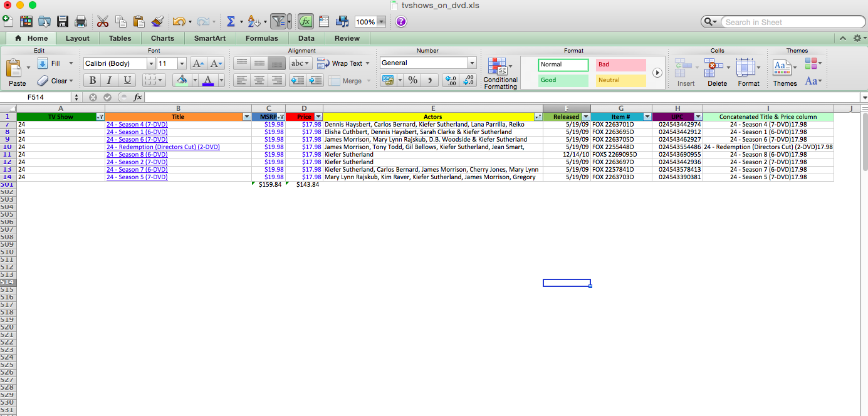Apply comma style button
The height and width of the screenshot is (416, 868).
tap(429, 80)
